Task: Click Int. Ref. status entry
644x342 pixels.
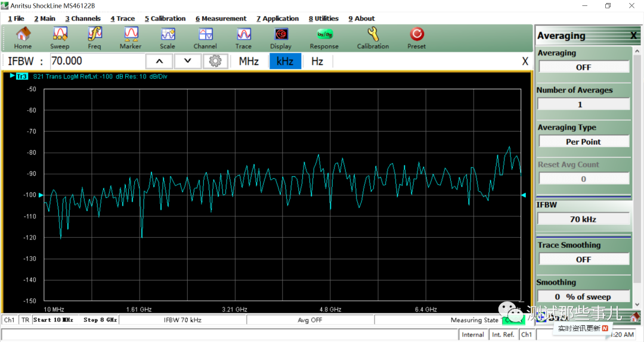Action: click(503, 335)
